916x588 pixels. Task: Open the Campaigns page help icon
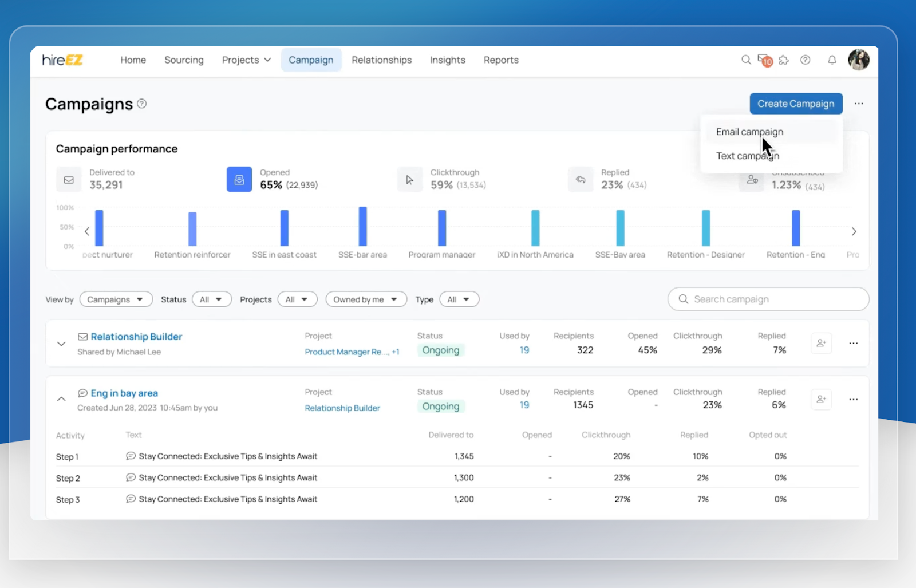pyautogui.click(x=141, y=104)
